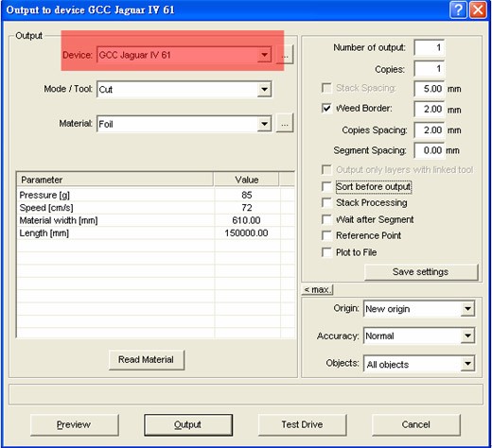
Task: Tick Wait after Segment checkbox
Action: click(326, 219)
